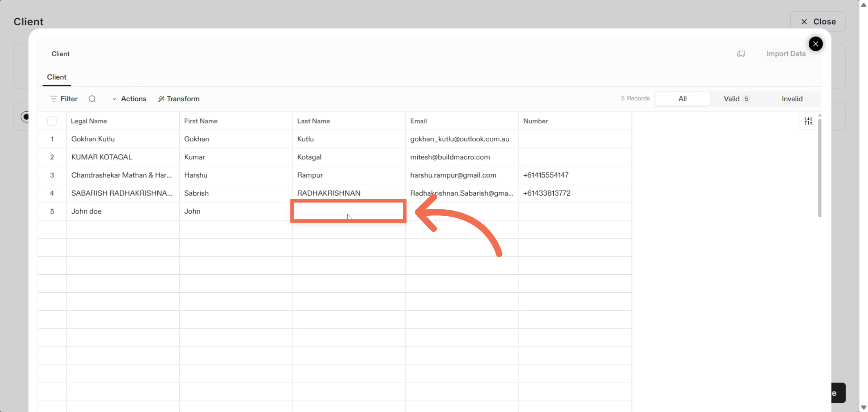The image size is (868, 412).
Task: Click the Transform magic wand icon
Action: [x=161, y=99]
